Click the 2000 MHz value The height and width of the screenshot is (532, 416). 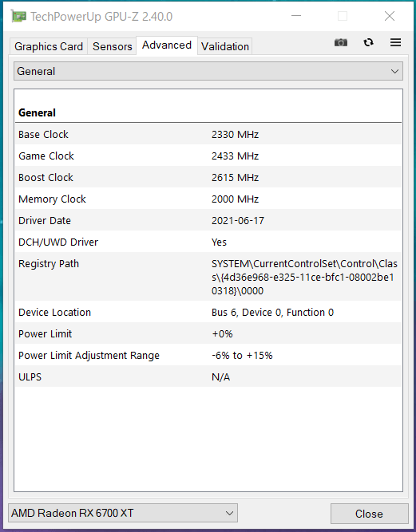tap(235, 199)
